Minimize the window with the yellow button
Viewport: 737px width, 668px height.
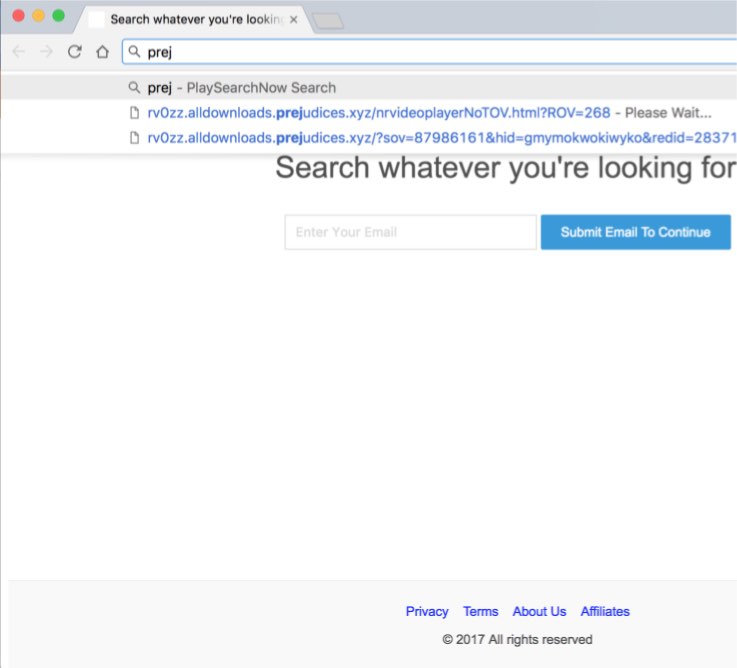click(39, 16)
